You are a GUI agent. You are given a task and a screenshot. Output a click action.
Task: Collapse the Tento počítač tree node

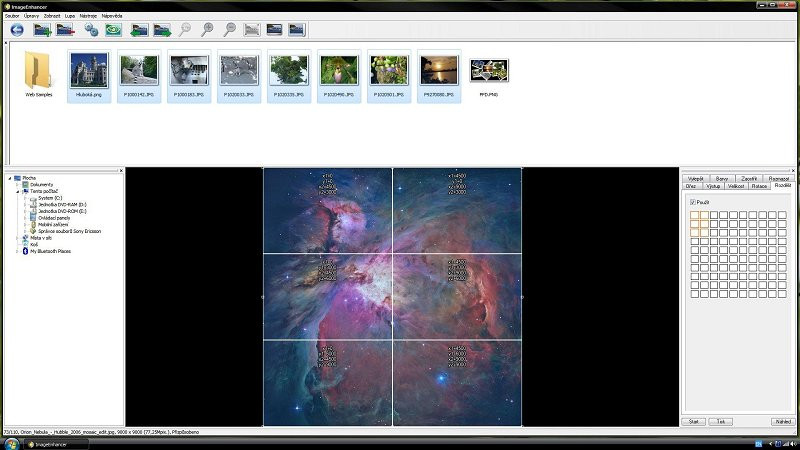[17, 191]
